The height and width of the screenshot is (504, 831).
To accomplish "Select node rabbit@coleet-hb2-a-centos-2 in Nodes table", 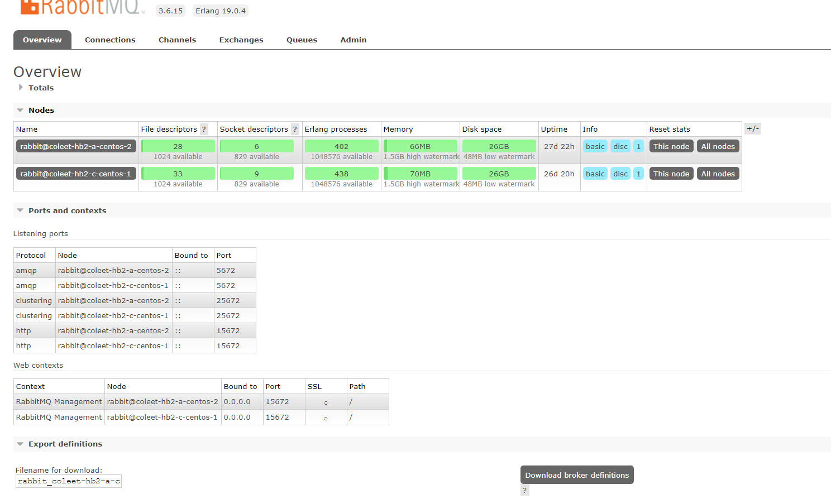I will pos(75,146).
